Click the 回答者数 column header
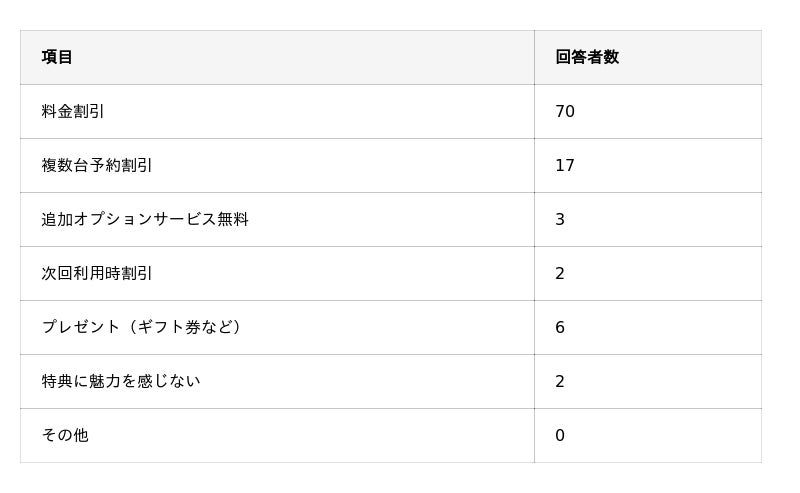 click(x=587, y=57)
